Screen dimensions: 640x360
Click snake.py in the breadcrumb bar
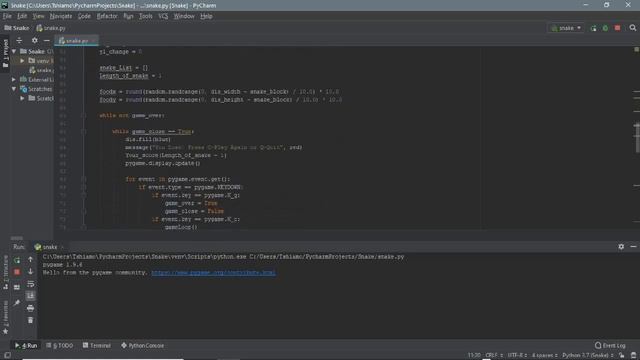tap(51, 28)
